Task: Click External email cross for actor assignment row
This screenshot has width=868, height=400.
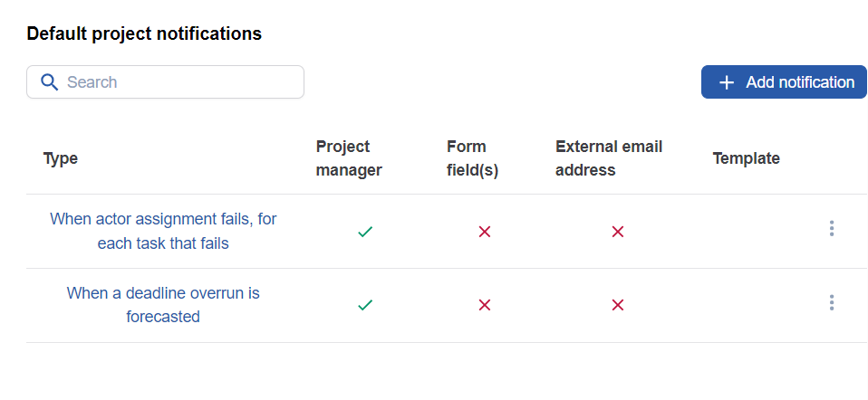Action: click(x=617, y=232)
